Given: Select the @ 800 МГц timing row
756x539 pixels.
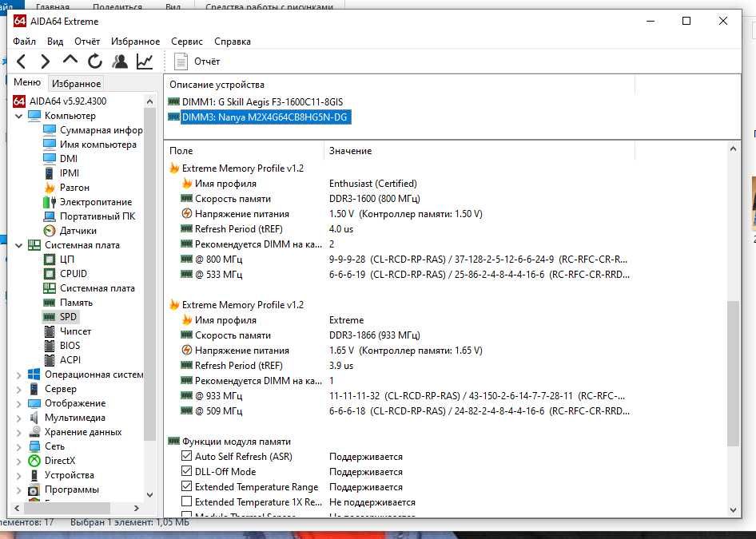Looking at the screenshot, I should [405, 260].
